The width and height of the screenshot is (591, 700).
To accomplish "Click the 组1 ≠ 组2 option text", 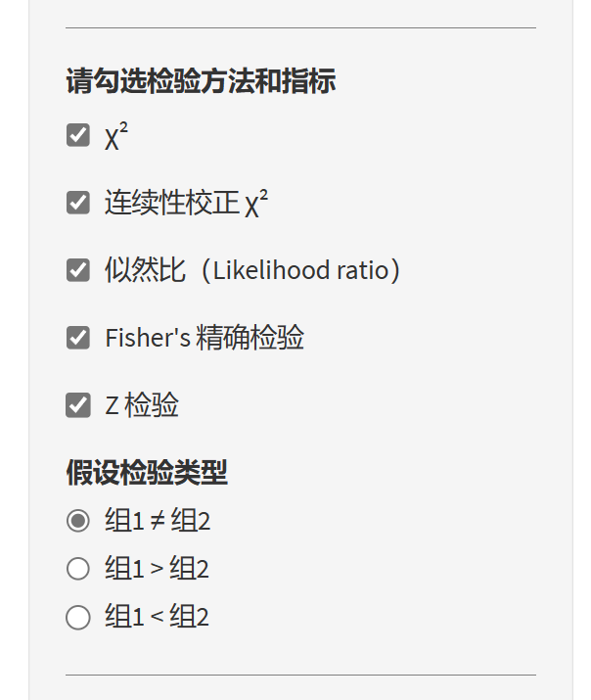I will click(158, 521).
